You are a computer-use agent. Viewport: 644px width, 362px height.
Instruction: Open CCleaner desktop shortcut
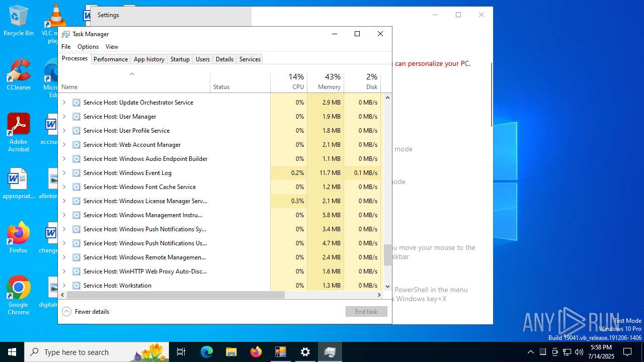click(x=19, y=75)
